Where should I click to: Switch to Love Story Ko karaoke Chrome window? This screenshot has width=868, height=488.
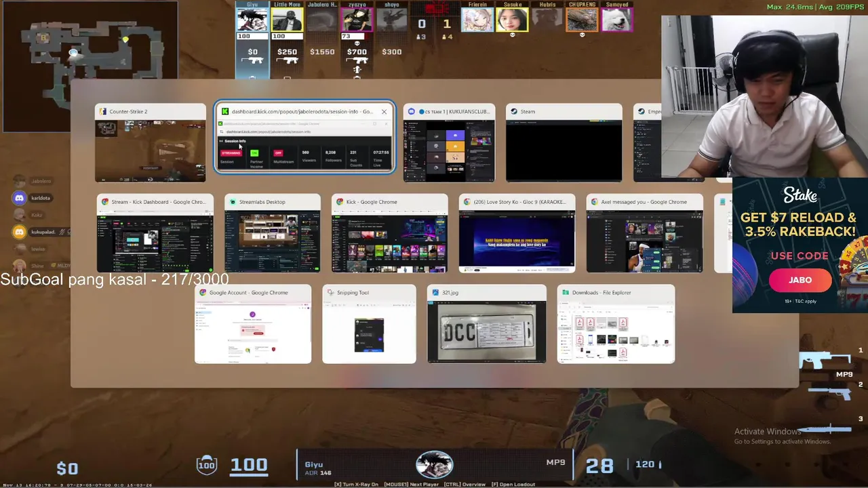coord(517,233)
